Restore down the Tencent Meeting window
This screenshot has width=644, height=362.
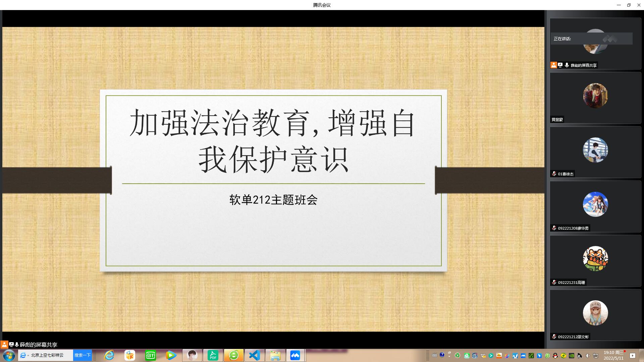point(629,5)
